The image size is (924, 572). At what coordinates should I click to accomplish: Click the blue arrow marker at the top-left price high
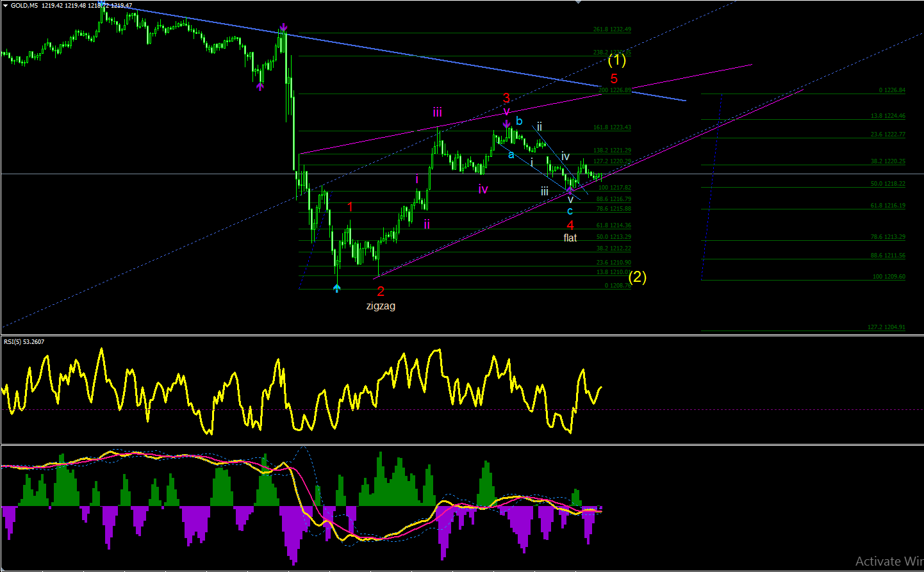pyautogui.click(x=103, y=4)
